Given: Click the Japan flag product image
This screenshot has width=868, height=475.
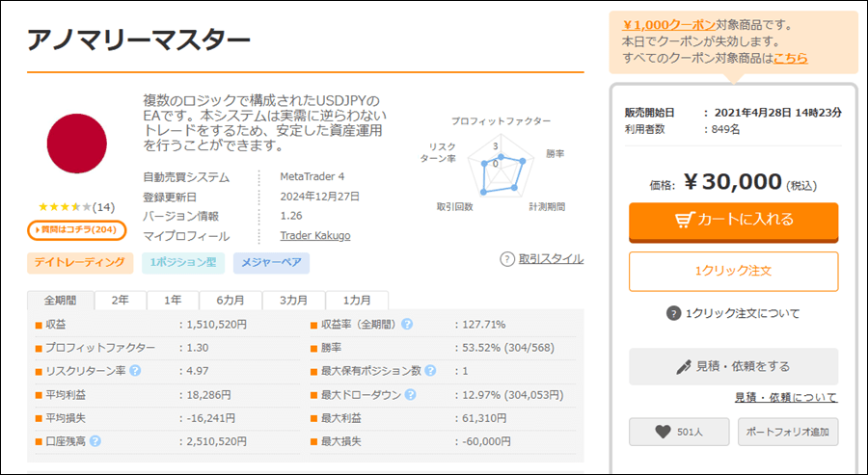Looking at the screenshot, I should [x=77, y=144].
